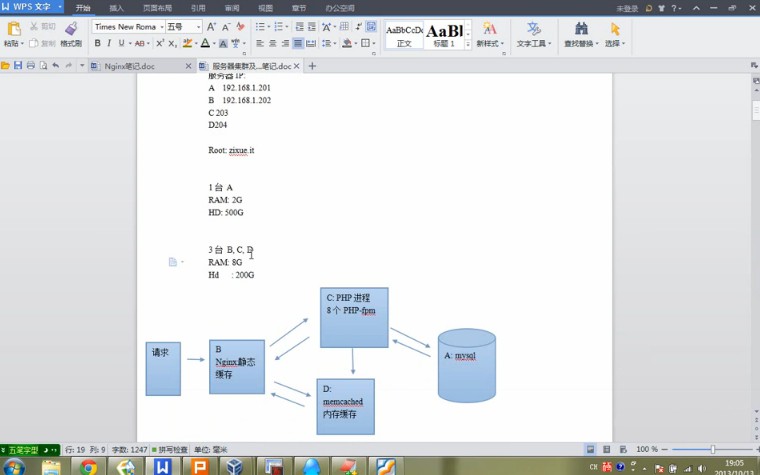
Task: Click the New Style icon
Action: pyautogui.click(x=490, y=29)
